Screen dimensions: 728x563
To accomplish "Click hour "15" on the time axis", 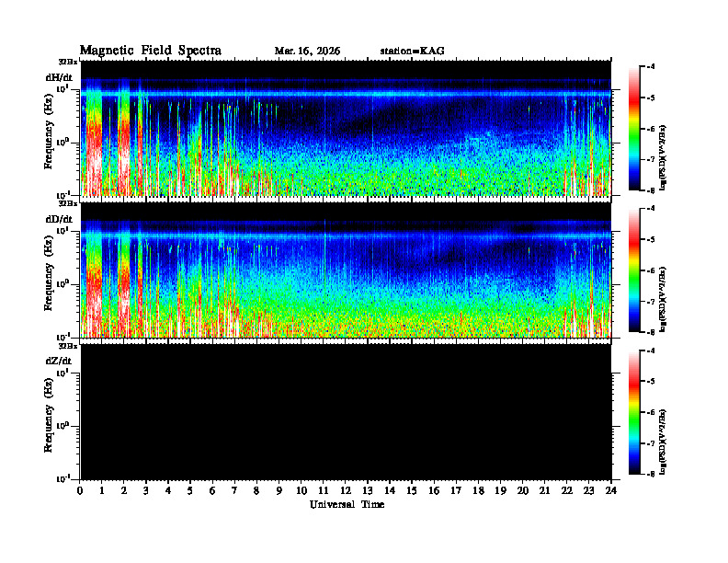I will point(412,491).
